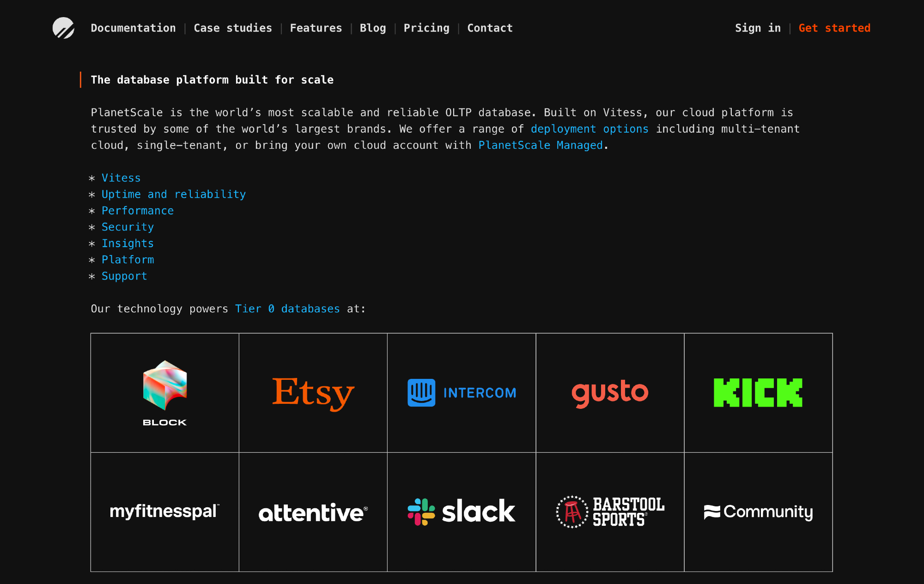Viewport: 924px width, 584px height.
Task: Click the Tier 0 databases link
Action: coord(287,309)
